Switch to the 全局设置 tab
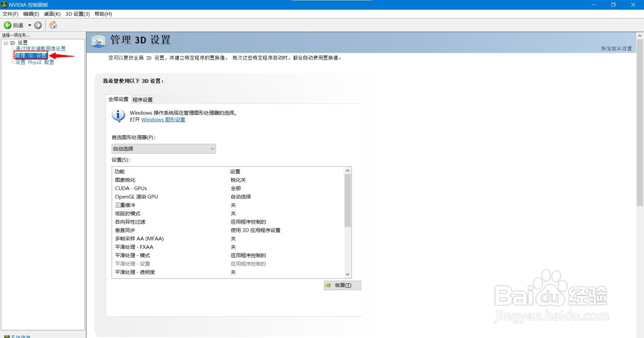This screenshot has width=644, height=338. click(x=118, y=99)
